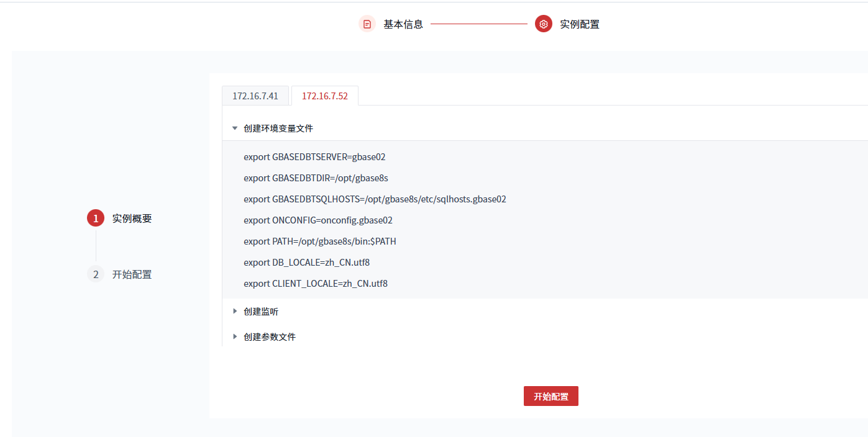The height and width of the screenshot is (437, 868).
Task: Select the red step 1 circle
Action: pos(96,218)
